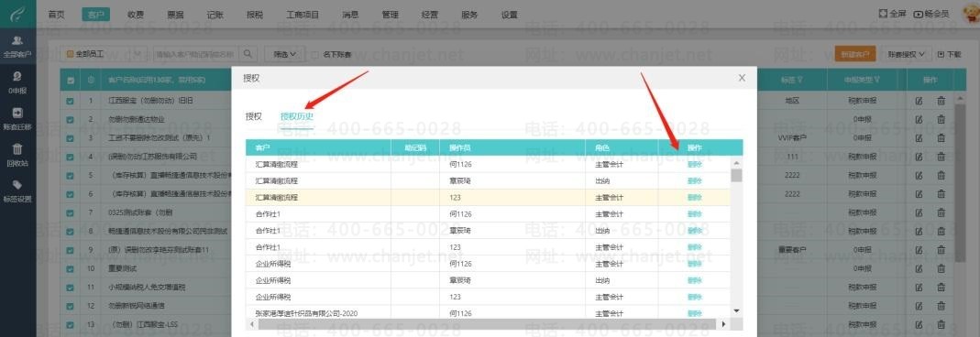This screenshot has width=980, height=337.
Task: Click the search magnifier icon
Action: coord(248,54)
